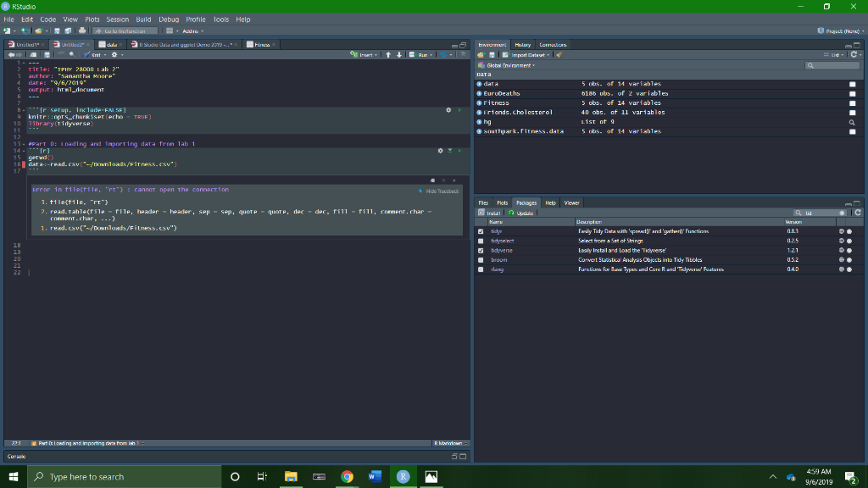Screen dimensions: 868x488
Task: Switch to the Viewer tab
Action: pos(571,203)
